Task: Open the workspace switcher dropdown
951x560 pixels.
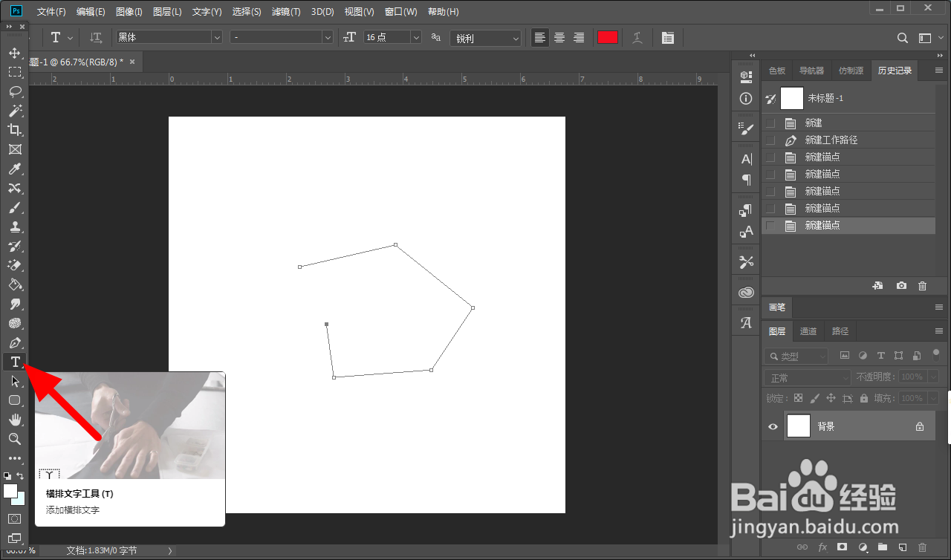Action: pyautogui.click(x=929, y=38)
